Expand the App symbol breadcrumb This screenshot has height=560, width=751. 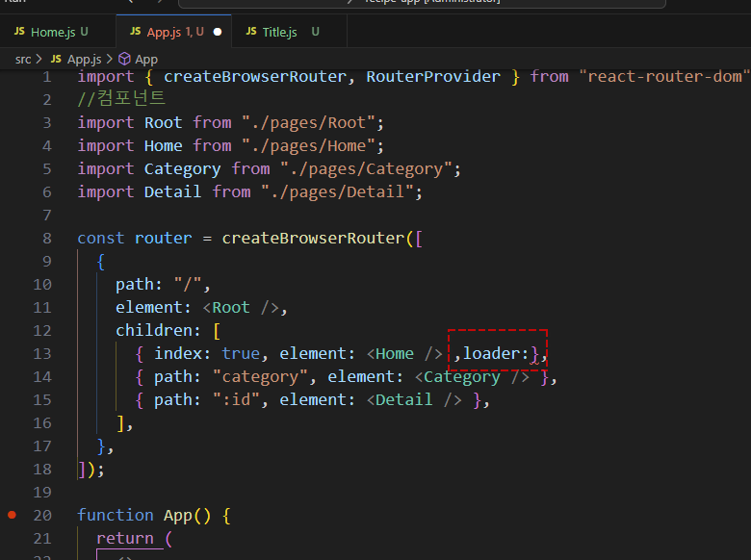[x=146, y=59]
